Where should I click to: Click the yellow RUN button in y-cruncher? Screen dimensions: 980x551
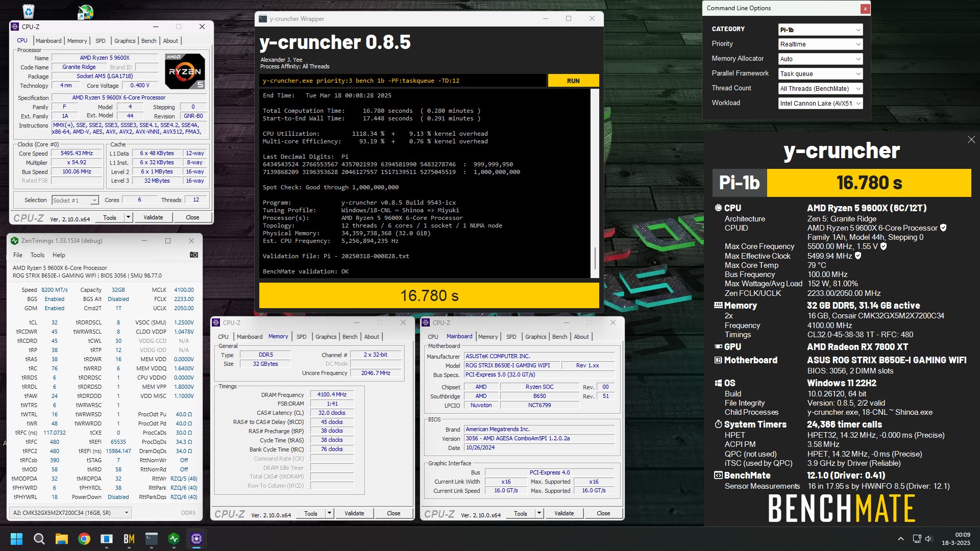(x=573, y=81)
